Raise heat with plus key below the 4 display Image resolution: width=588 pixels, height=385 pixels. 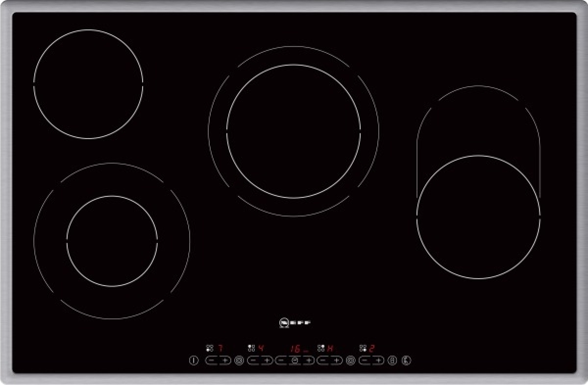click(267, 361)
